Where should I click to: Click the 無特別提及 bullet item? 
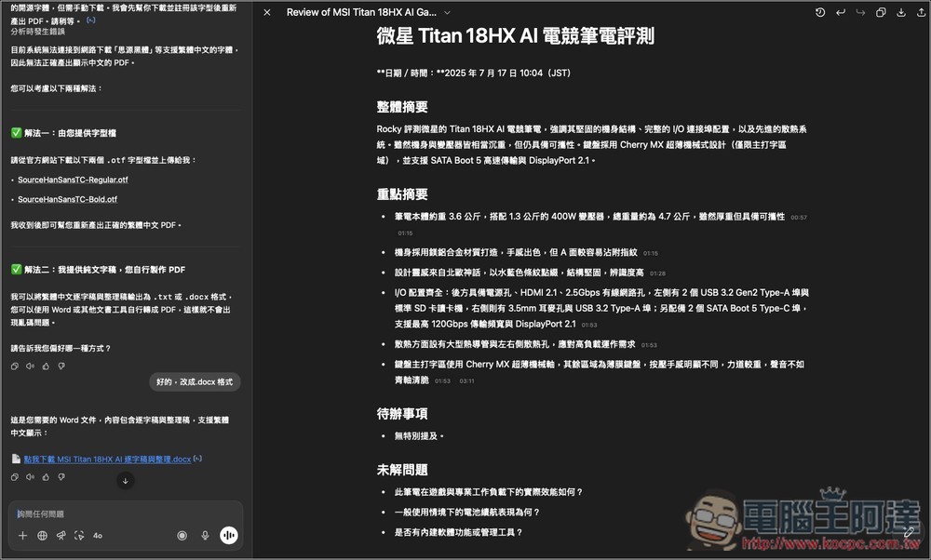tap(419, 436)
